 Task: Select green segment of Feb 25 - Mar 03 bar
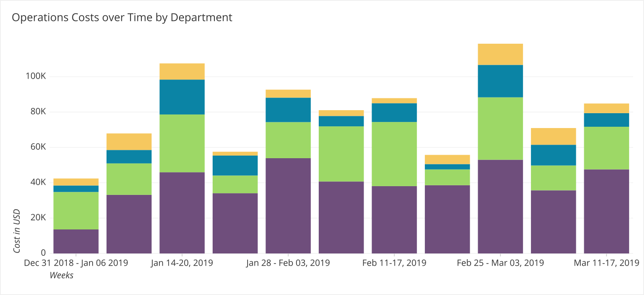500,128
